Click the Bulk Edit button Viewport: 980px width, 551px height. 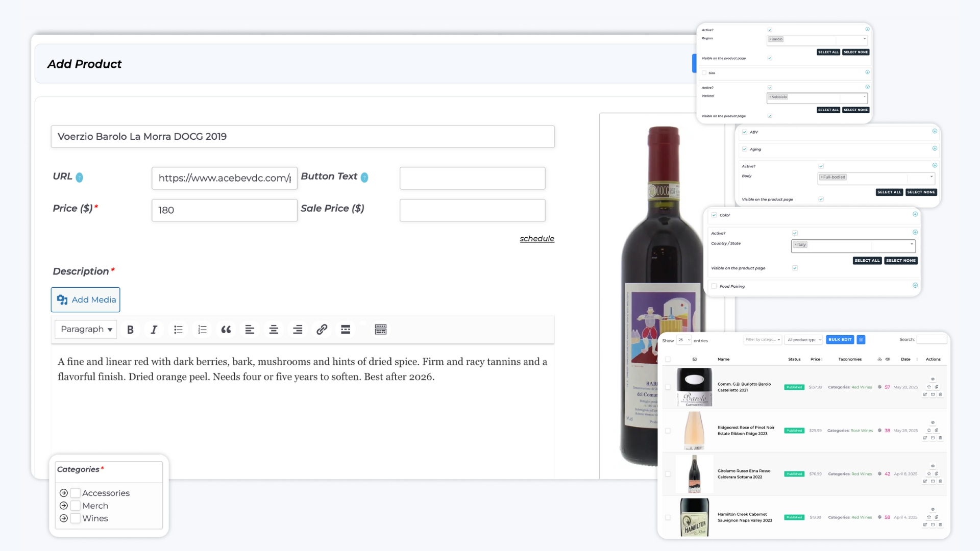pos(840,340)
